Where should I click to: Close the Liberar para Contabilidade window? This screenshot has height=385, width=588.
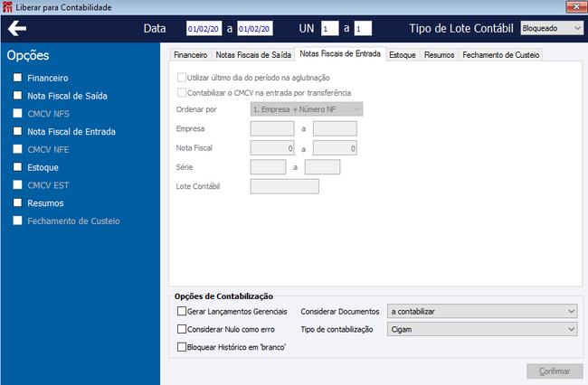click(x=576, y=6)
